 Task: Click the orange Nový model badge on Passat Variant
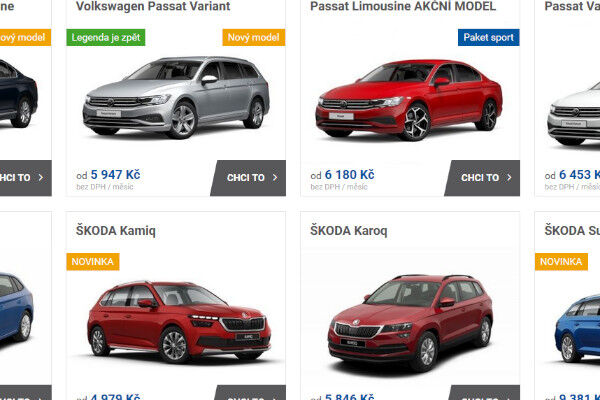click(x=254, y=38)
